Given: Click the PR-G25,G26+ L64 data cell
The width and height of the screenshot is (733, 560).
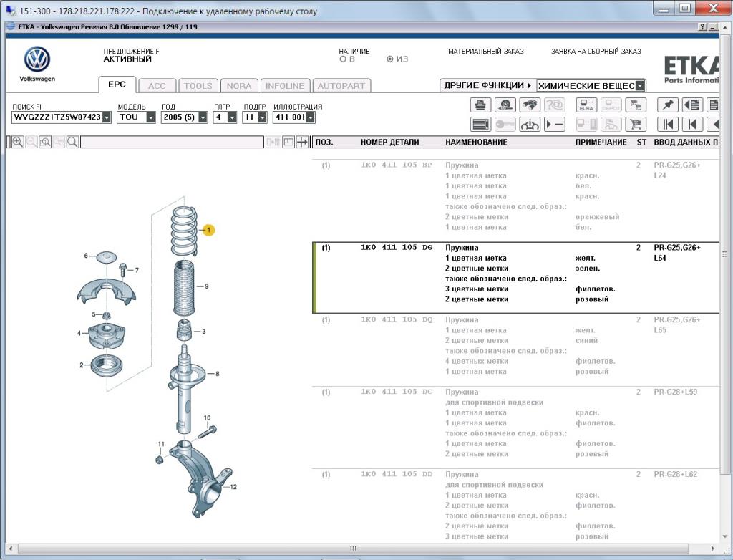Looking at the screenshot, I should [677, 253].
